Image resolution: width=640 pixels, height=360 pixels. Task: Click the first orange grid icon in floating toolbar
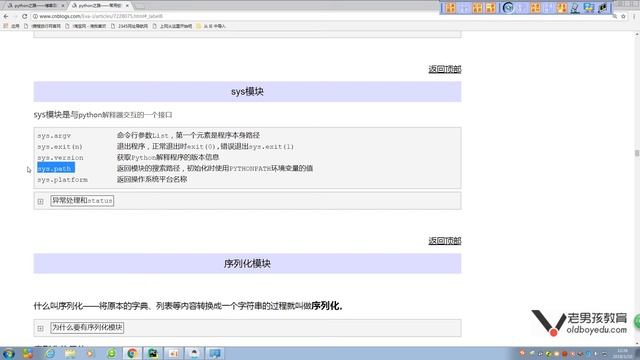pos(451,8)
